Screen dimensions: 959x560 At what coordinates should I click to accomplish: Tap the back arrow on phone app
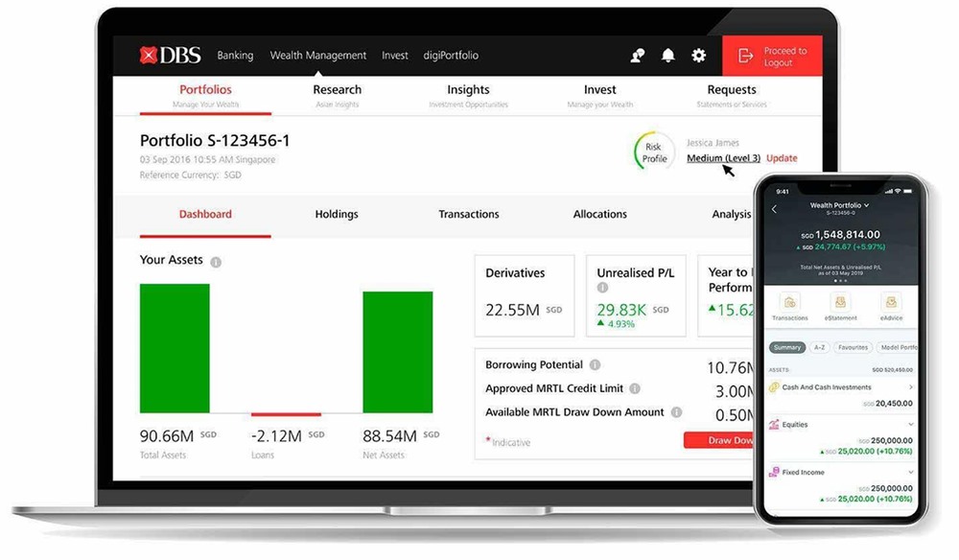point(775,209)
